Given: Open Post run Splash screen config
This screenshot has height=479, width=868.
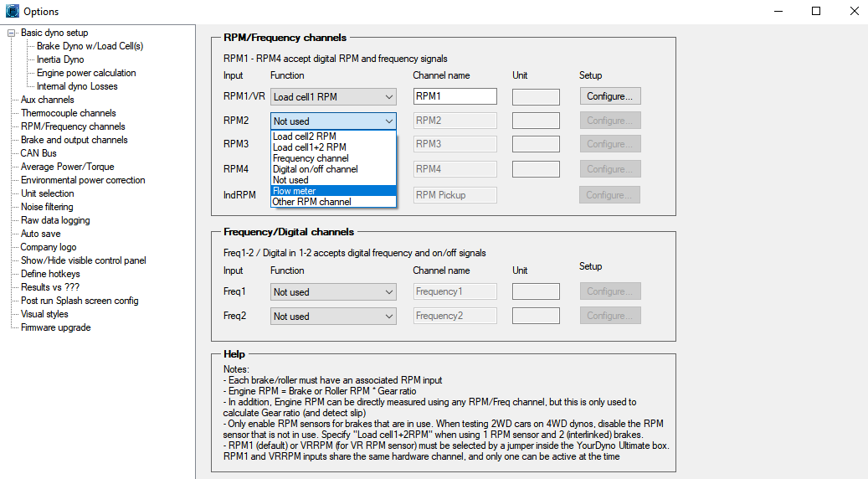Looking at the screenshot, I should (80, 301).
